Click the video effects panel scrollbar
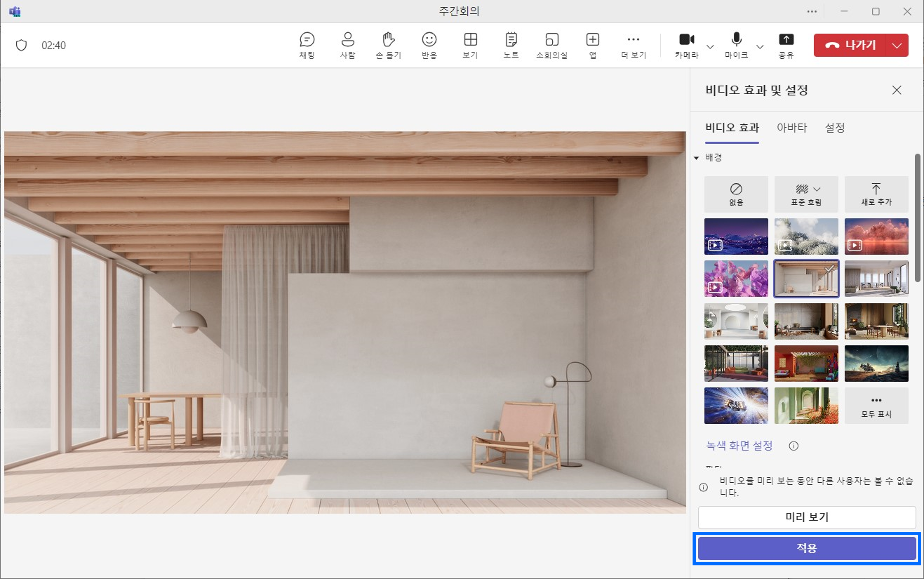924x579 pixels. (x=917, y=218)
